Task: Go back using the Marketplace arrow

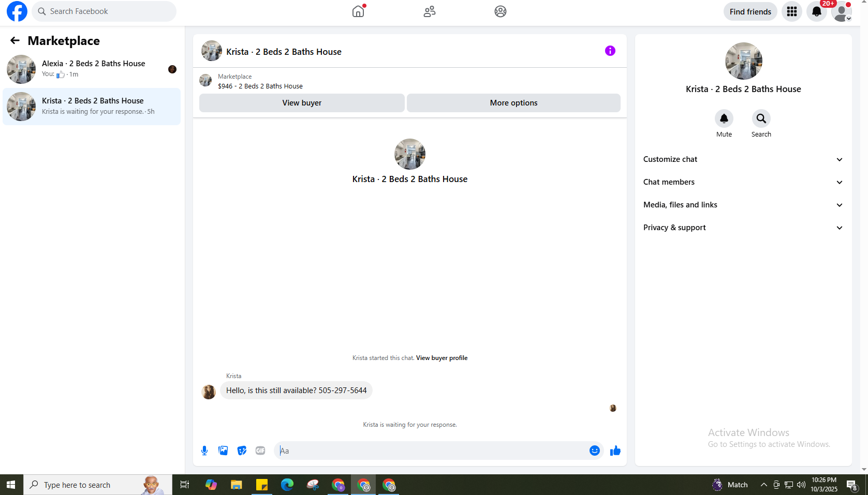Action: [x=15, y=40]
